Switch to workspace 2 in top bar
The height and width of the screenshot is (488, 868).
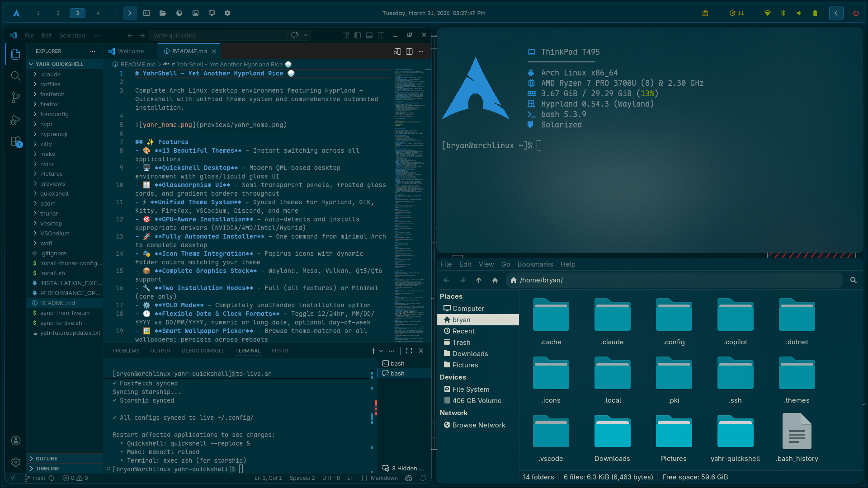[x=58, y=13]
